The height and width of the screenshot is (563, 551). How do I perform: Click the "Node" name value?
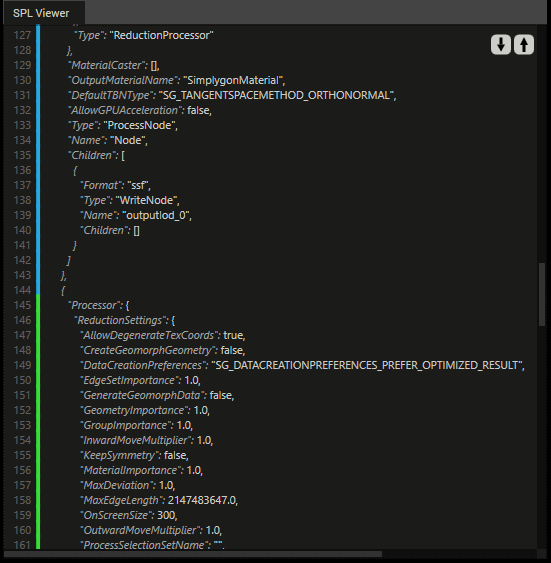point(127,140)
